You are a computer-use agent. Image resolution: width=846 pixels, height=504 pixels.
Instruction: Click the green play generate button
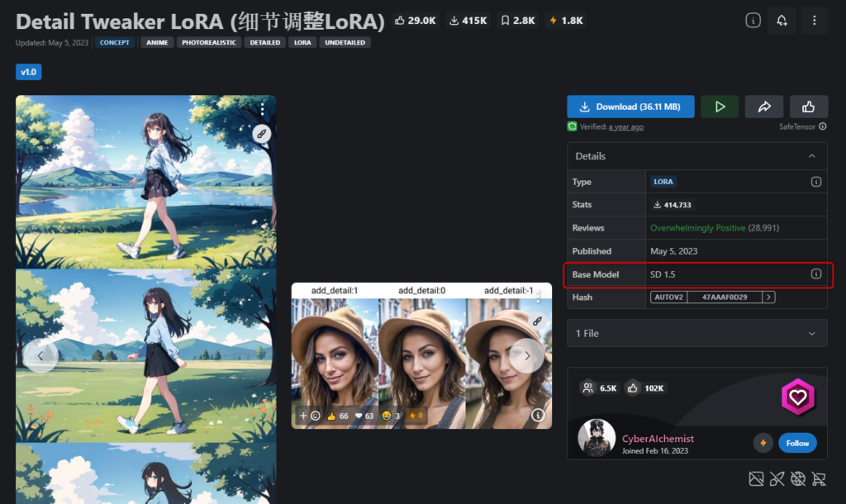pyautogui.click(x=720, y=107)
